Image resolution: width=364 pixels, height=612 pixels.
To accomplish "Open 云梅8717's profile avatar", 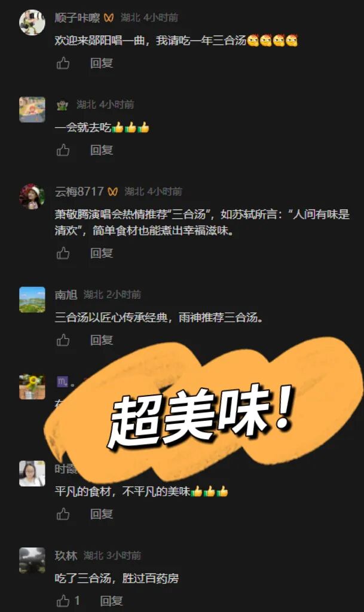I will click(32, 196).
